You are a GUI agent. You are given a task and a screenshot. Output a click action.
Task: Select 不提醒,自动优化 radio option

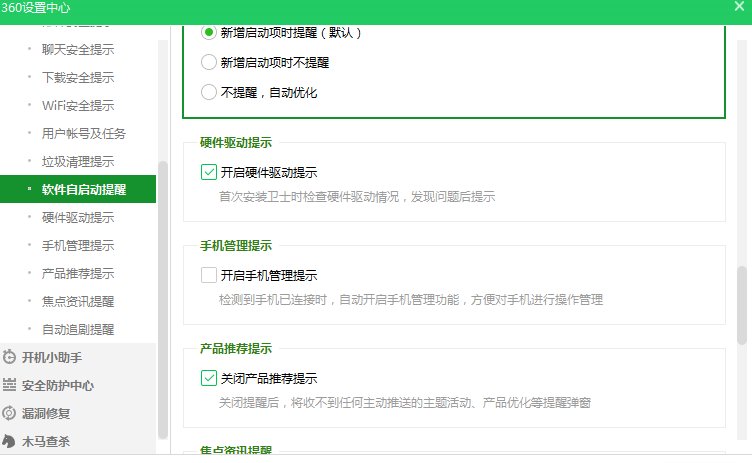click(209, 92)
